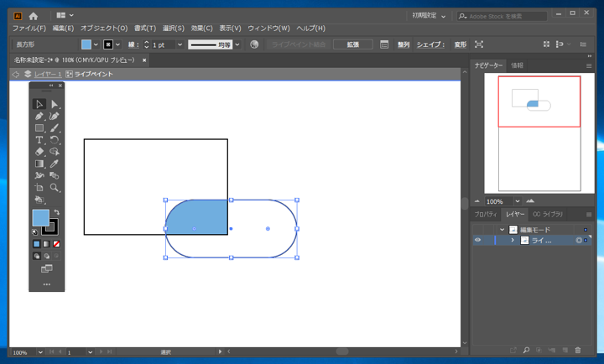The height and width of the screenshot is (364, 604).
Task: Click the Home icon in top bar
Action: 34,15
